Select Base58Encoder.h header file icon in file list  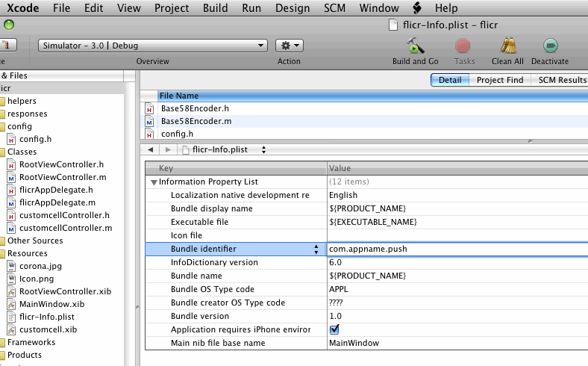tap(149, 108)
